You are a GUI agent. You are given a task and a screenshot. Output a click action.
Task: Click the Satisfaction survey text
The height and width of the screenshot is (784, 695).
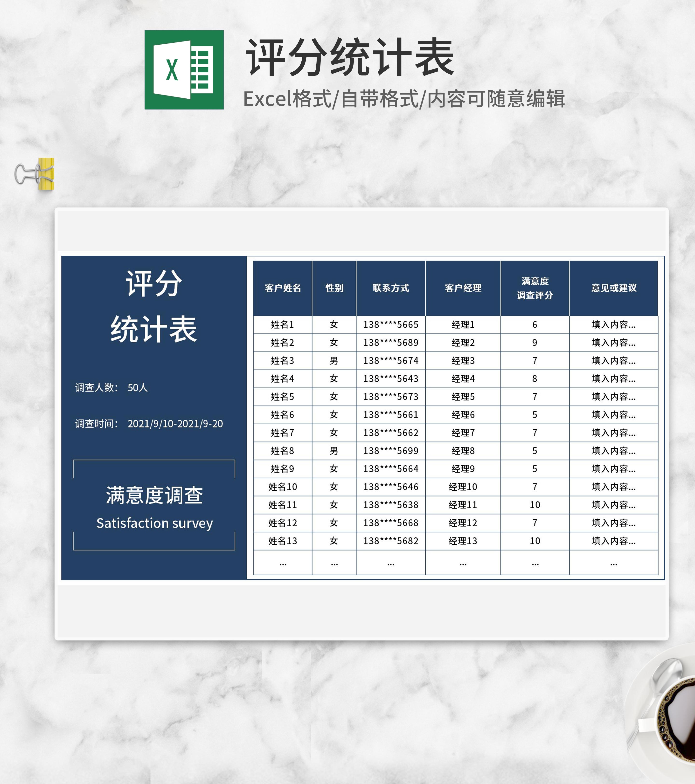point(154,523)
